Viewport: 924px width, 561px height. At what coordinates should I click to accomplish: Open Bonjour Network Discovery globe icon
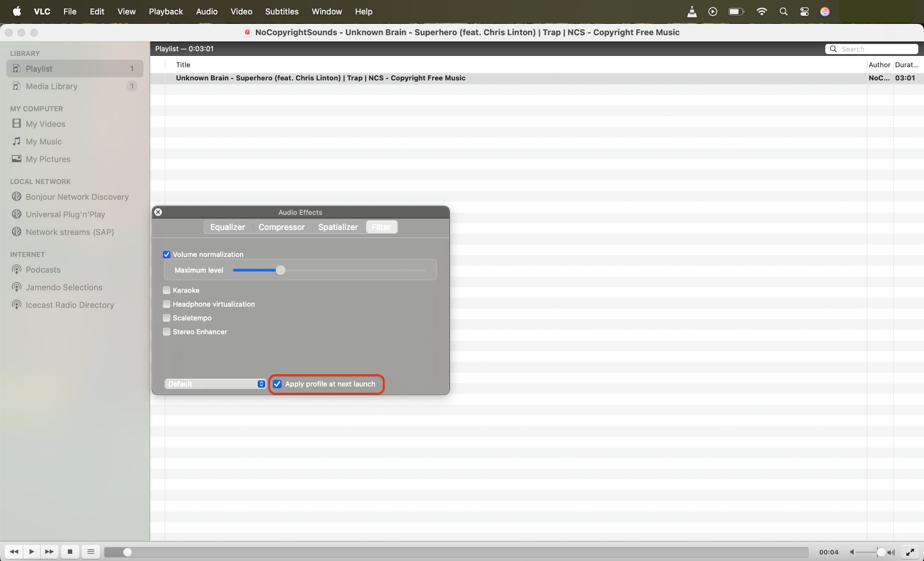coord(17,197)
